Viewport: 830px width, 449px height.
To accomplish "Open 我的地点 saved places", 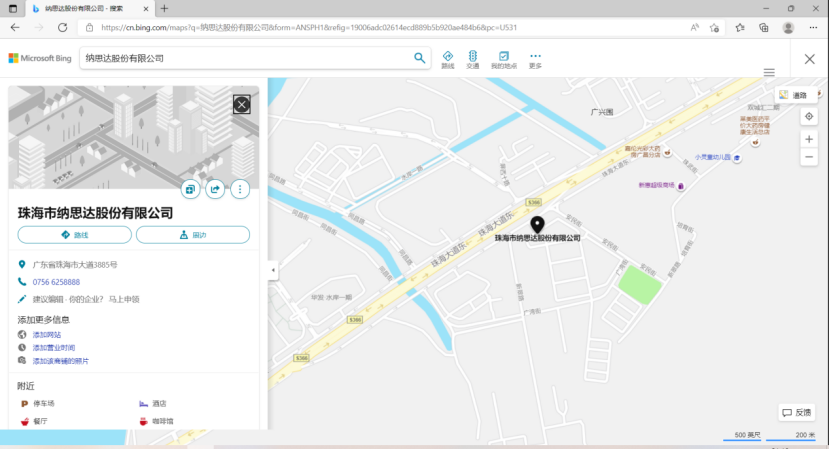I will (x=503, y=59).
